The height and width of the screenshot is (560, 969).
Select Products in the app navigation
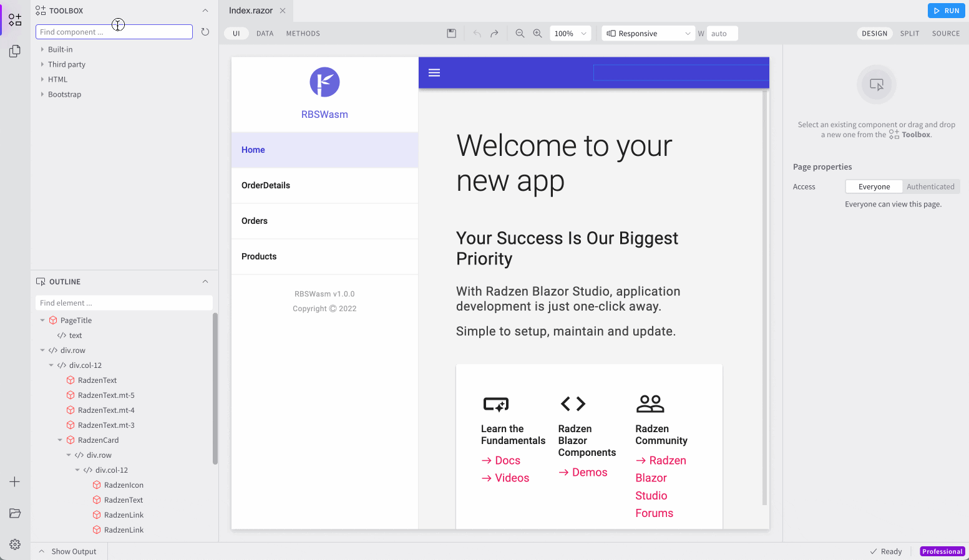point(324,256)
